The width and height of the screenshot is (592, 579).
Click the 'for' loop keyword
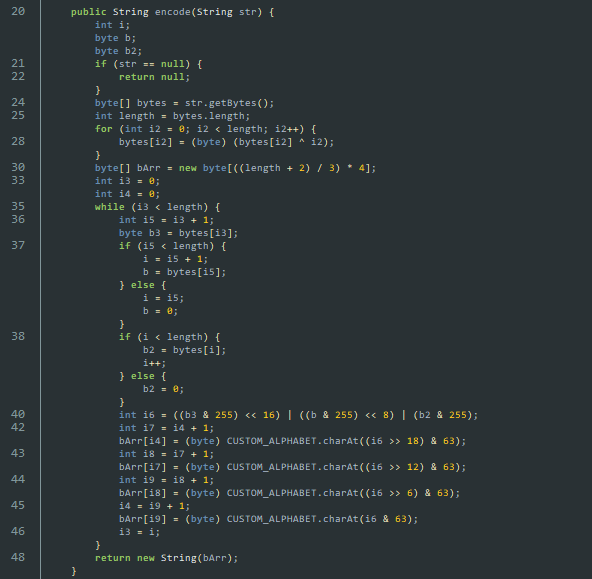104,129
